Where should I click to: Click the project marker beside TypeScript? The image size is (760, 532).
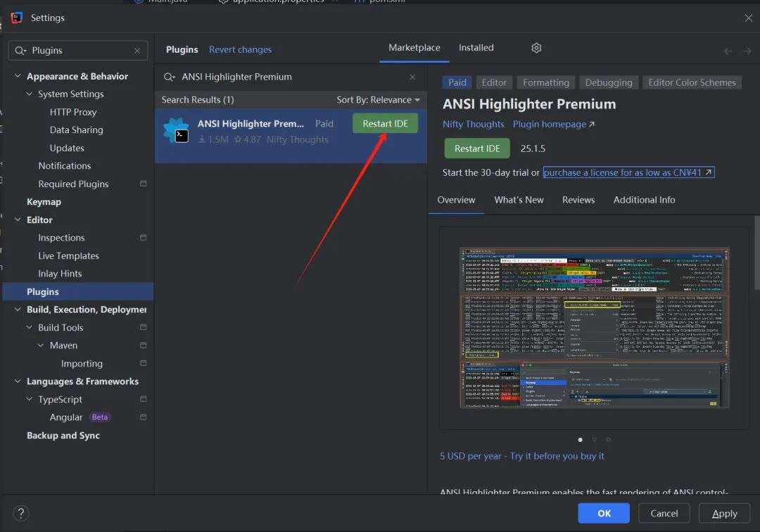pos(143,399)
